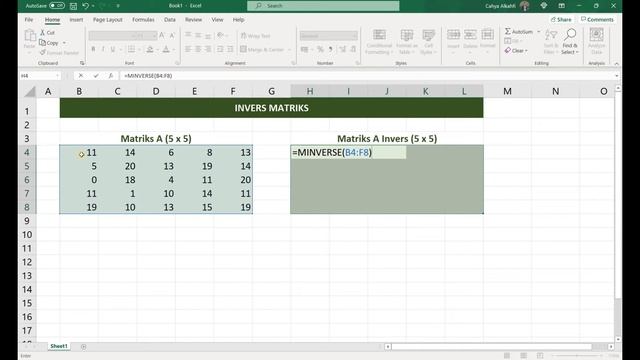Viewport: 640px width, 360px height.
Task: Toggle the AutoSave switch
Action: (x=56, y=6)
